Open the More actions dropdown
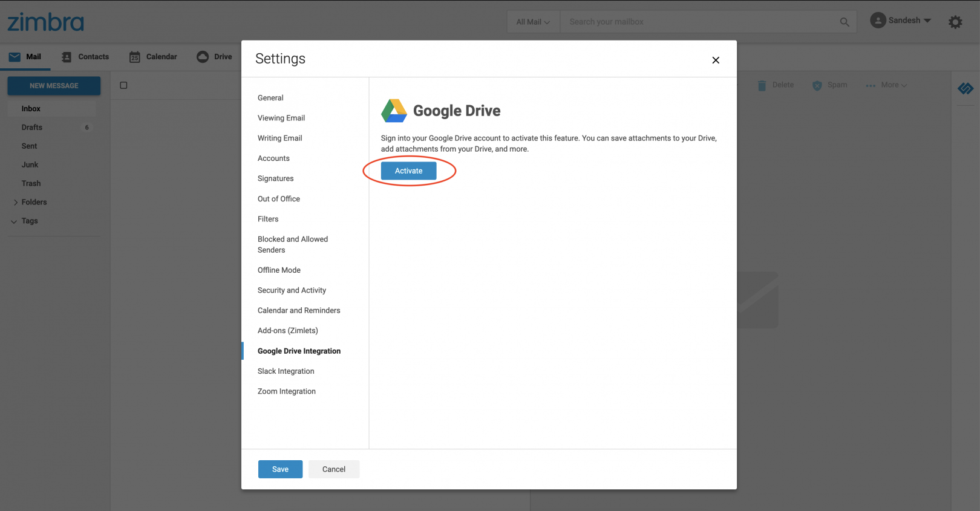 pyautogui.click(x=886, y=85)
